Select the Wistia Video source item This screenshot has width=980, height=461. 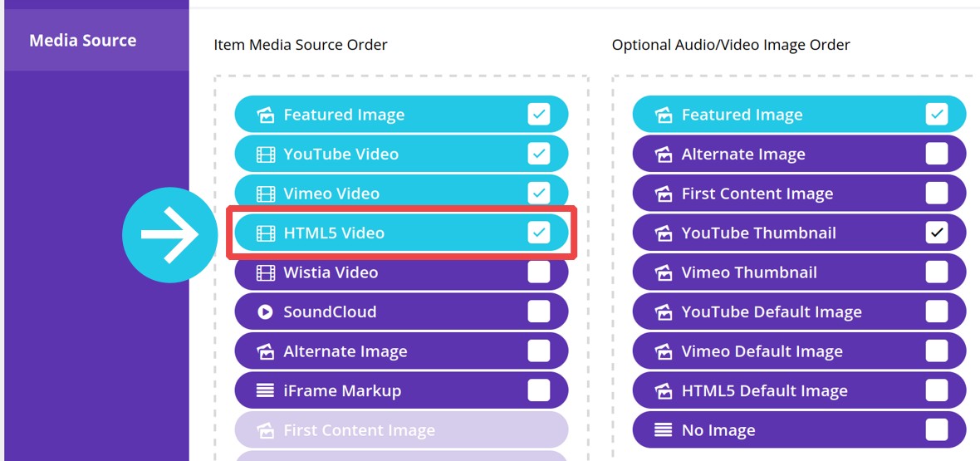tap(401, 272)
